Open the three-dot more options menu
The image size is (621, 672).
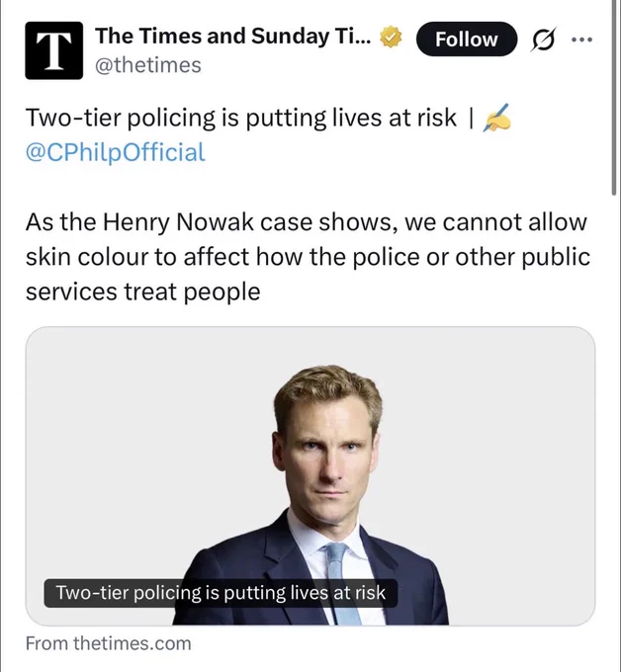[582, 40]
